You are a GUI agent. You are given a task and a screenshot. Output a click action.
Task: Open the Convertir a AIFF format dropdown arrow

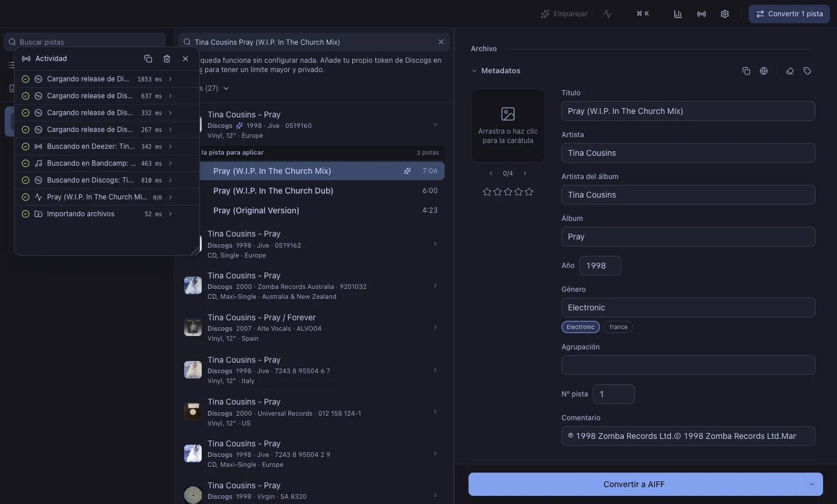pos(811,484)
